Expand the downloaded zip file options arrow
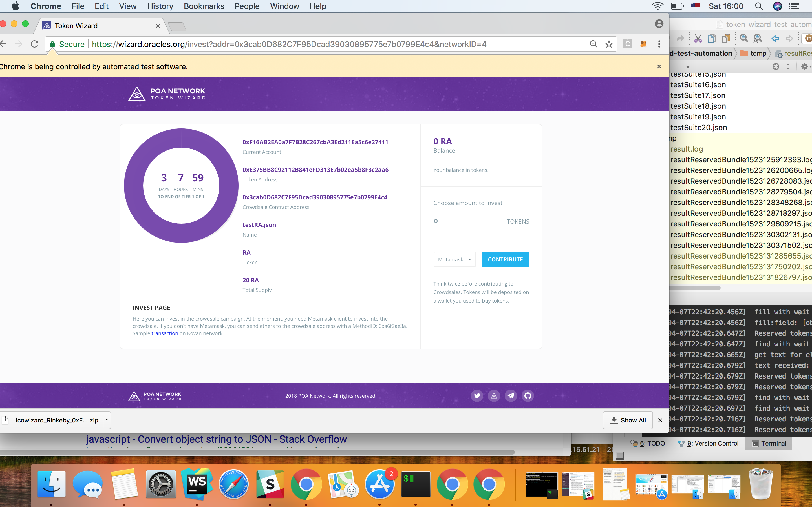 (x=107, y=420)
